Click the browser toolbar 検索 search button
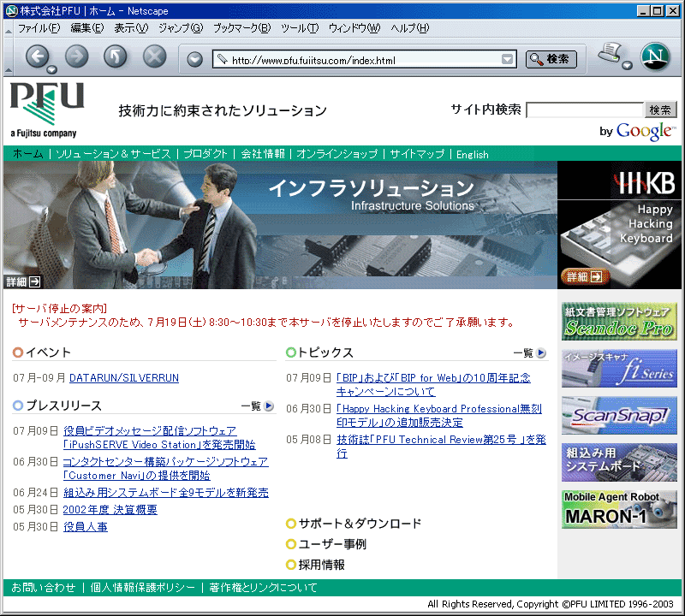685x616 pixels. point(551,59)
